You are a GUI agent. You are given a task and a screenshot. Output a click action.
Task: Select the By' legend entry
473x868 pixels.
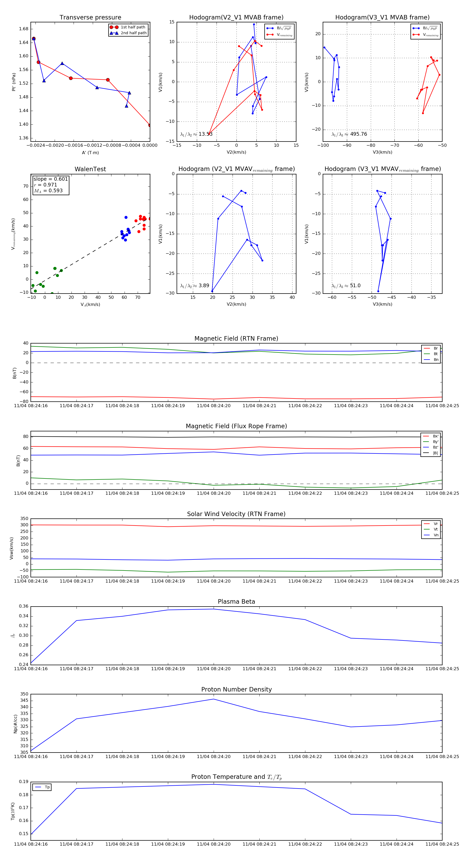(x=431, y=442)
